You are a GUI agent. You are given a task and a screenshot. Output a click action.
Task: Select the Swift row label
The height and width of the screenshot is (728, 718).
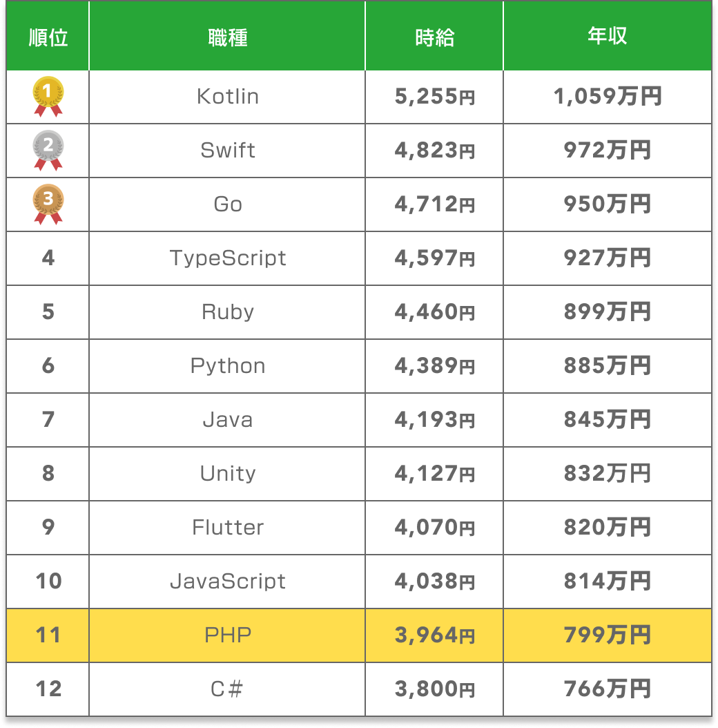[x=228, y=151]
